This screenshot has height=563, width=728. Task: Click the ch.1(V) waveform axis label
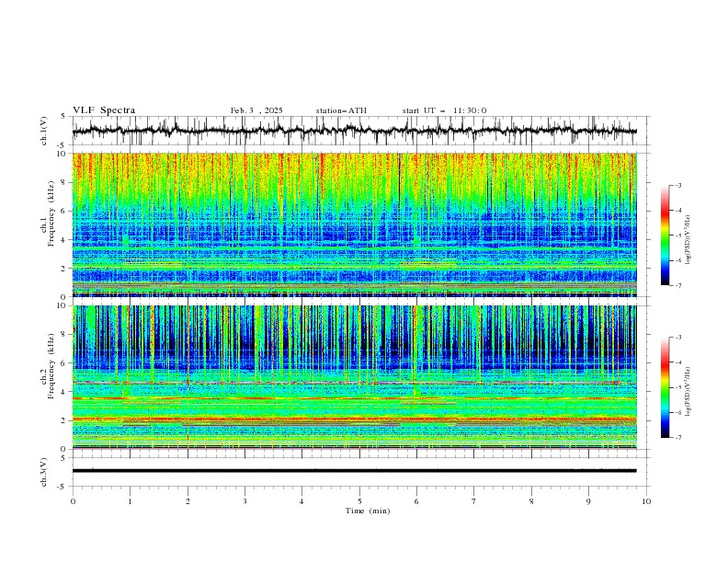[44, 131]
